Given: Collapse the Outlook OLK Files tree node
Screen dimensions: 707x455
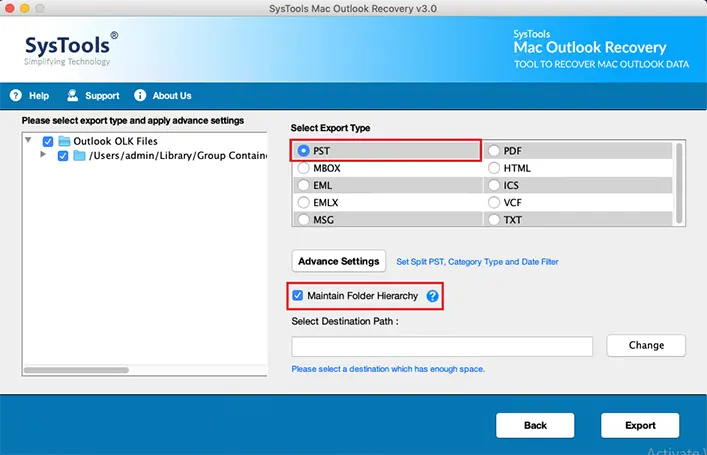Looking at the screenshot, I should (x=28, y=140).
